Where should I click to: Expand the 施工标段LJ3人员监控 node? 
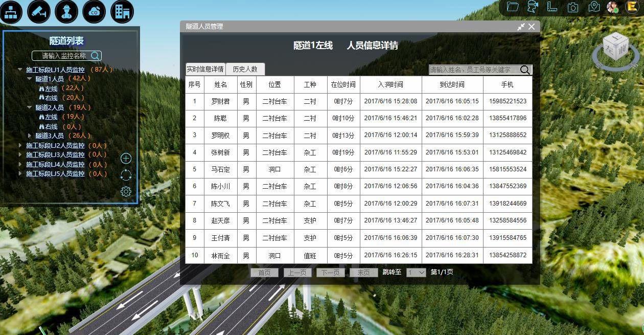(20, 154)
